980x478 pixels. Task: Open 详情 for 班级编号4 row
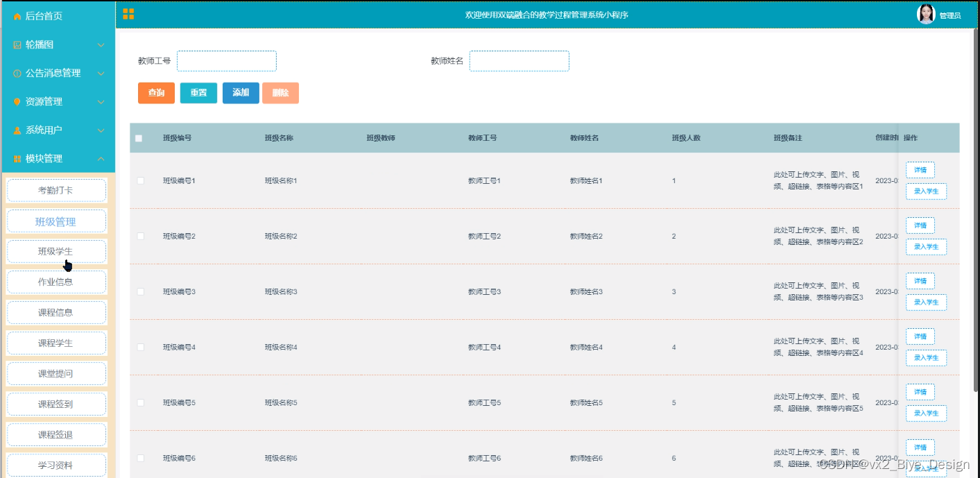click(920, 336)
